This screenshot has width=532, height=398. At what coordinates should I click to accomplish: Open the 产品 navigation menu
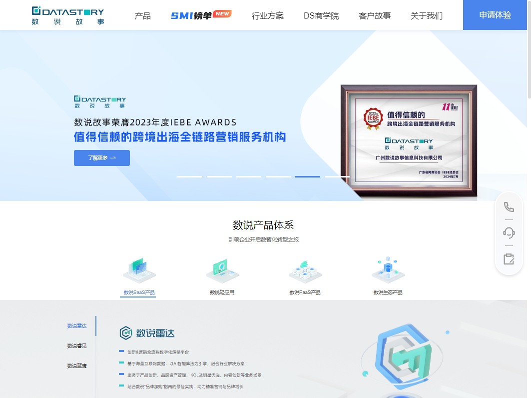click(x=142, y=15)
